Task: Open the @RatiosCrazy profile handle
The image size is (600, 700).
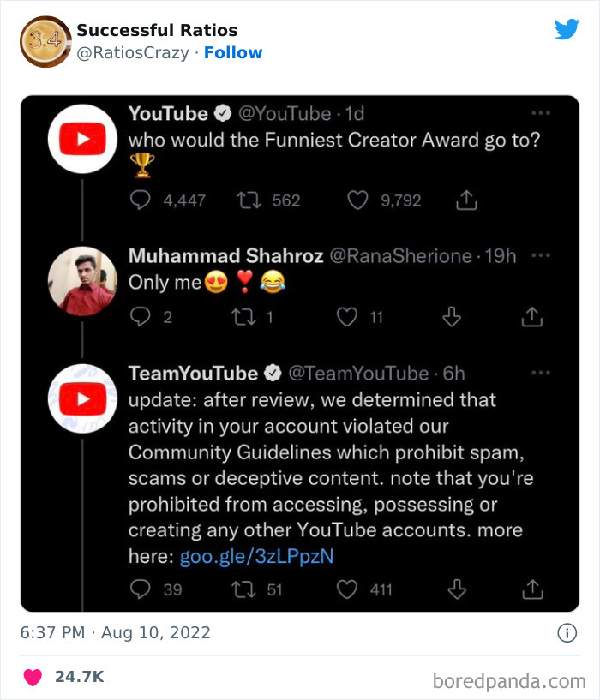Action: [133, 52]
